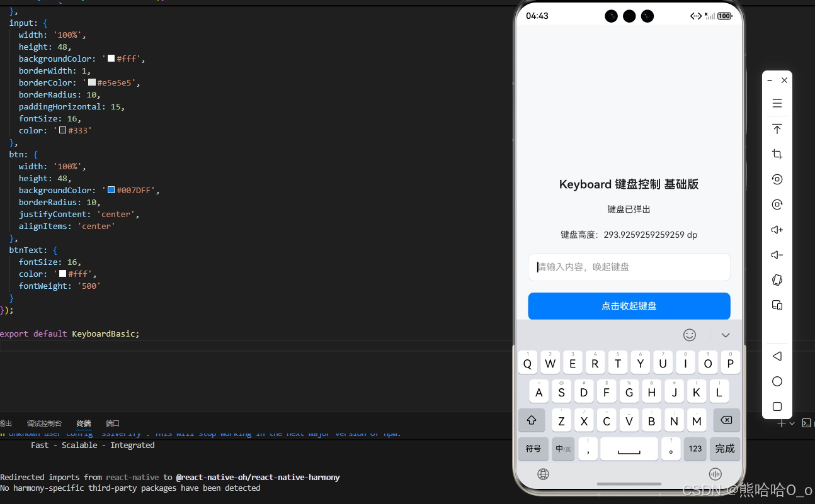Click the #333 color swatch
Image resolution: width=815 pixels, height=504 pixels.
[63, 130]
